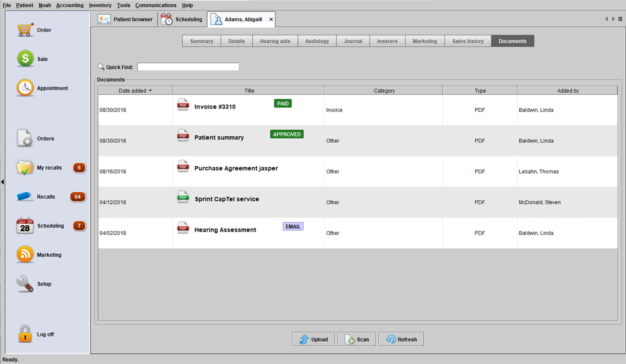
Task: Select the Sales history tab
Action: tap(468, 41)
